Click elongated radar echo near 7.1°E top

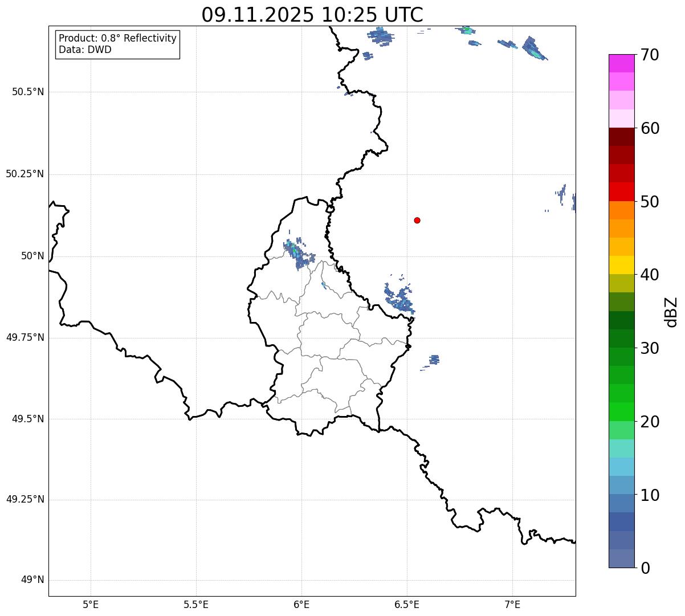pos(534,48)
